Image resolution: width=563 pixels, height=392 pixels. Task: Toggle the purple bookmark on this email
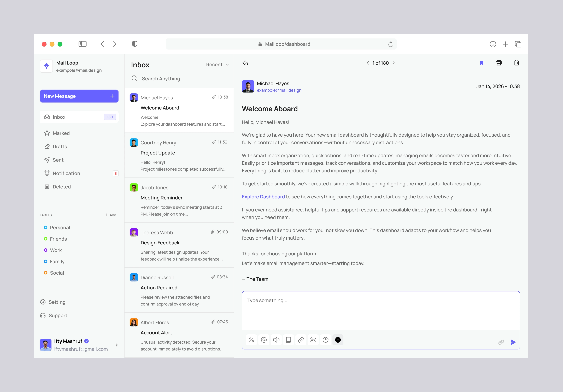point(481,63)
